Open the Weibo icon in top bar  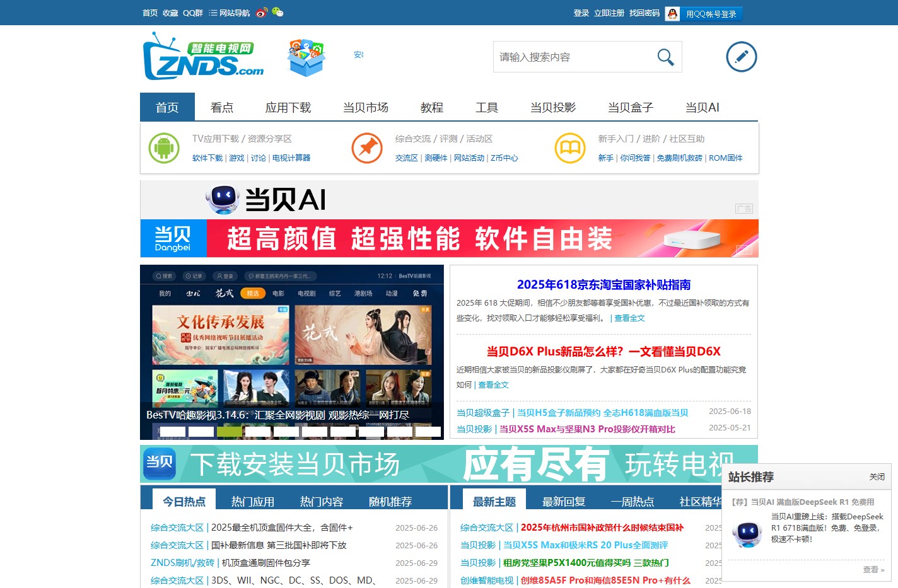click(262, 12)
